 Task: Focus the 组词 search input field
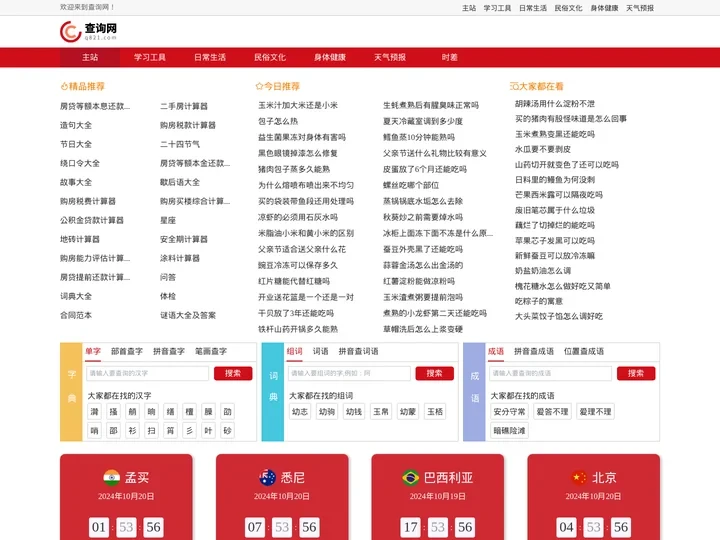349,373
